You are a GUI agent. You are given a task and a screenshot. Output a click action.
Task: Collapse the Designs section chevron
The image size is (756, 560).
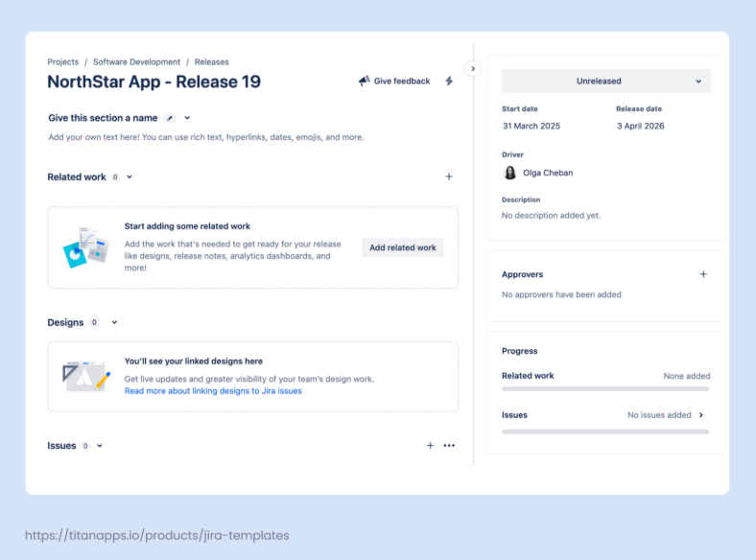point(114,323)
